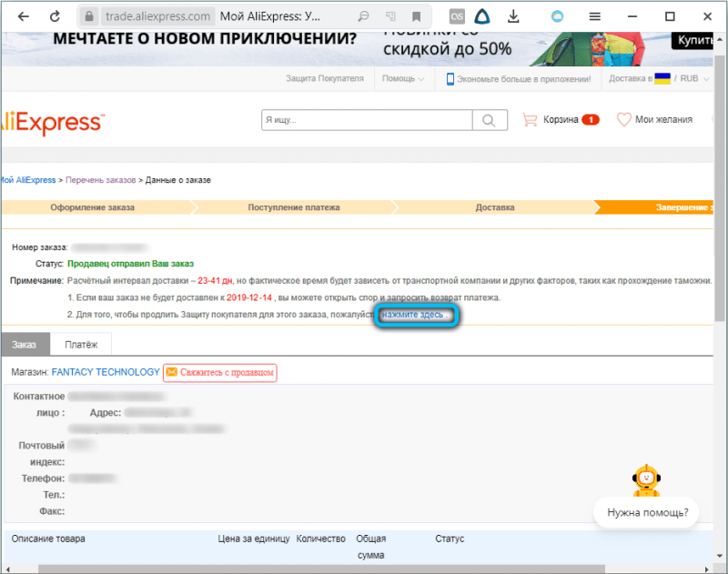Click the page title 'Мой AliExpress: У...'
This screenshot has width=728, height=574.
tap(270, 16)
